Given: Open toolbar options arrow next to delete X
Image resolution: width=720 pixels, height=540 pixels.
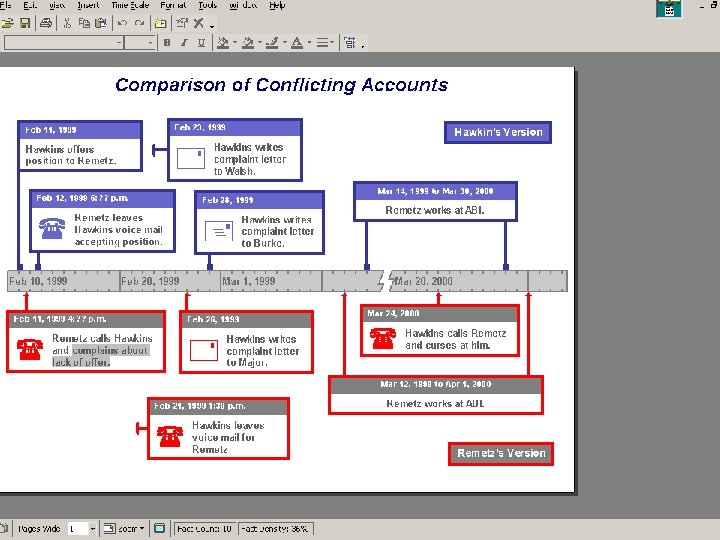Looking at the screenshot, I should coord(212,26).
